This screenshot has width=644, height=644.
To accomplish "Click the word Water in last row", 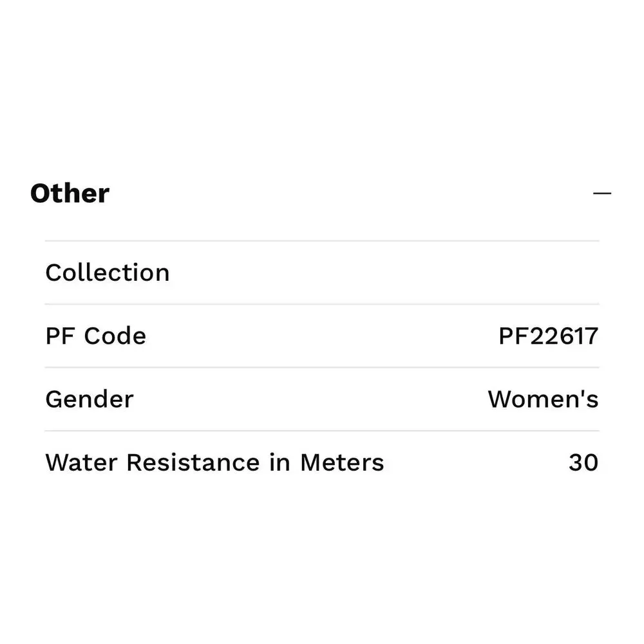I will pos(81,462).
